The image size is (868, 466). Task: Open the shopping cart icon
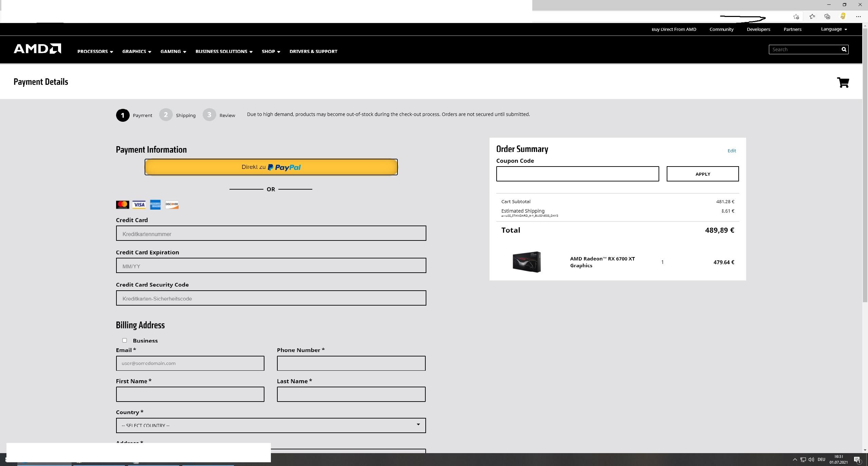843,82
